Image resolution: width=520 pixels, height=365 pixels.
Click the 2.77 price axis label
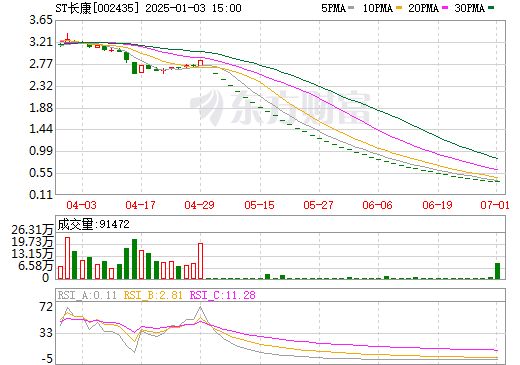(41, 64)
